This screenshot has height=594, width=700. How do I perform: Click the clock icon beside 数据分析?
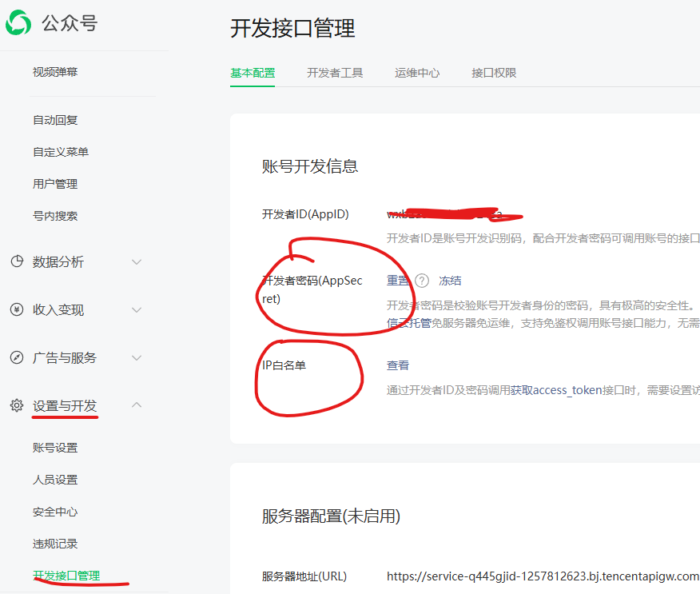tap(17, 262)
